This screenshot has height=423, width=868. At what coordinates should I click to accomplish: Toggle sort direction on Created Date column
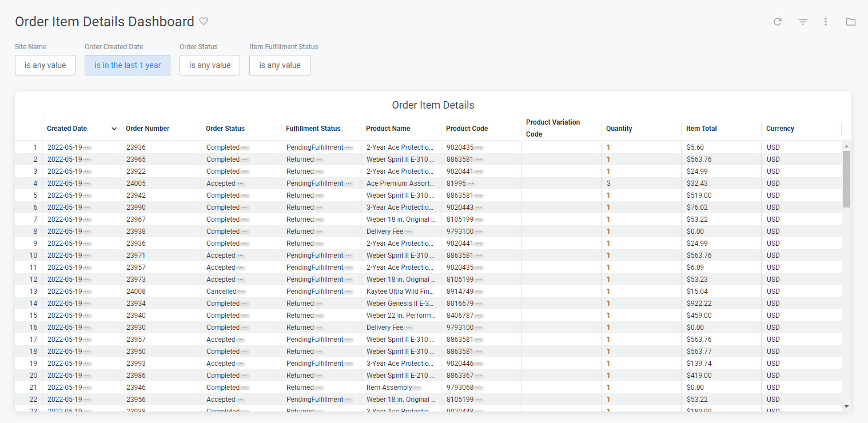point(114,129)
